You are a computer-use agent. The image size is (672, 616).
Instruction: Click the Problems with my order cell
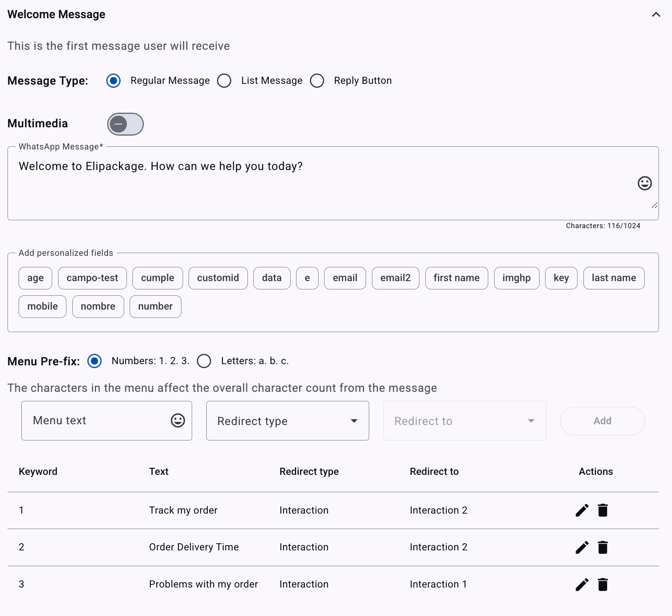[204, 584]
